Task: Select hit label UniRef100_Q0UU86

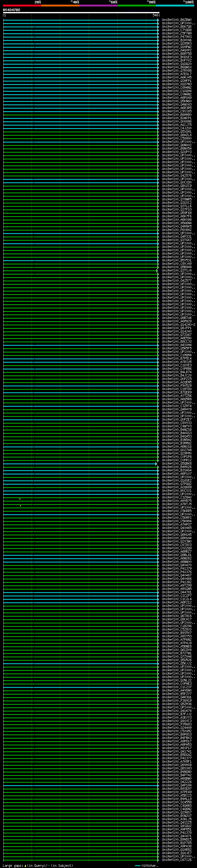Action: (x=177, y=121)
